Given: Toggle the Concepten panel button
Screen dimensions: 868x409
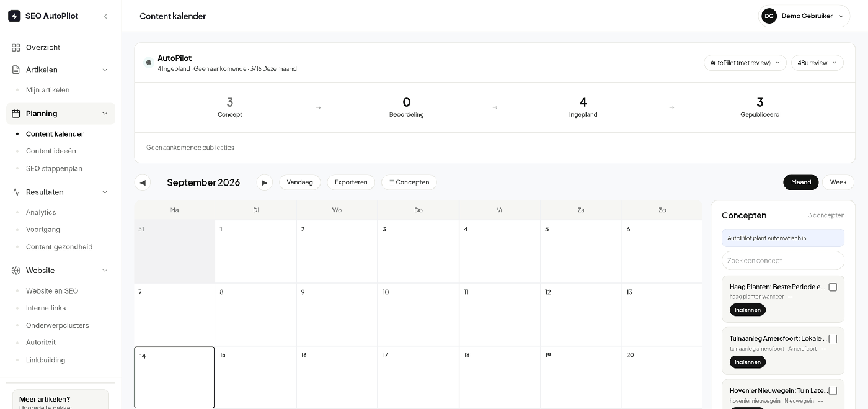Looking at the screenshot, I should pos(409,182).
